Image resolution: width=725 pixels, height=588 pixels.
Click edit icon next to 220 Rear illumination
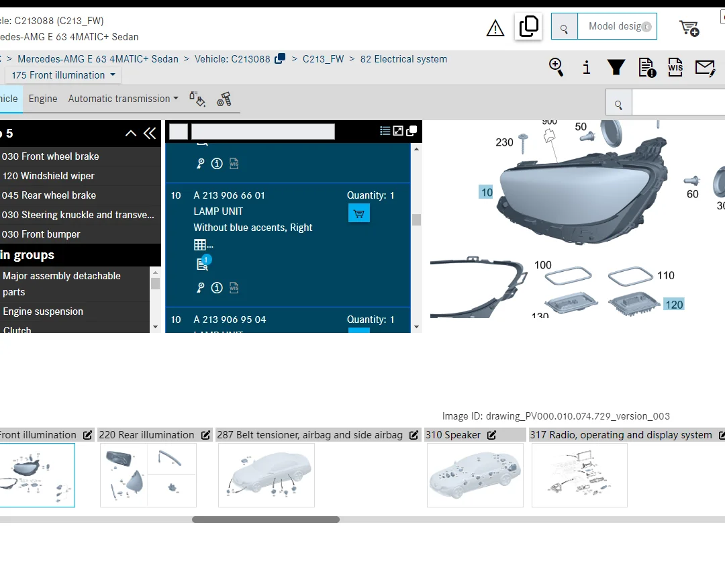point(206,435)
